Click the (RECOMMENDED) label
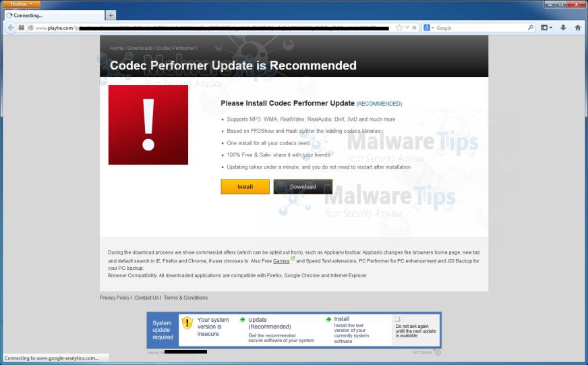 379,104
